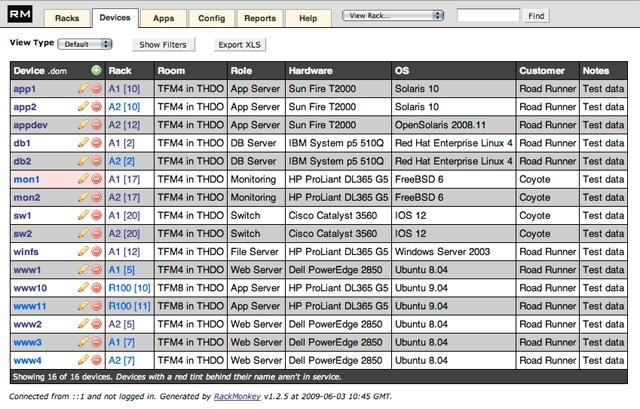This screenshot has width=640, height=409.
Task: Delete device mon2 with red icon
Action: point(97,197)
